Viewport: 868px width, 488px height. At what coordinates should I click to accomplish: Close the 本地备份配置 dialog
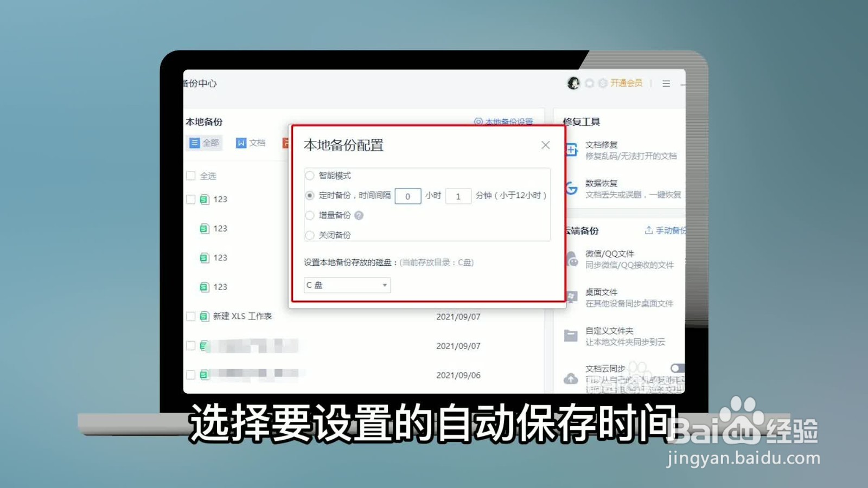545,145
